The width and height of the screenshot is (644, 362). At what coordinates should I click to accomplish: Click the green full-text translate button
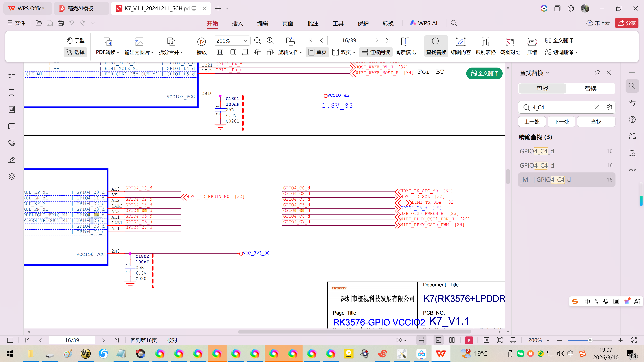point(484,73)
